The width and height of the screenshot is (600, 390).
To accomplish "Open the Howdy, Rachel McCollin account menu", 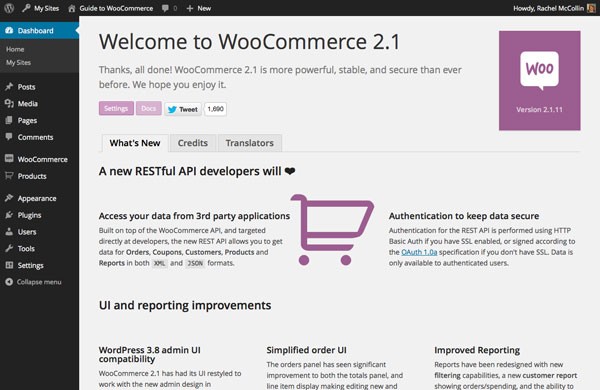I will pos(554,8).
